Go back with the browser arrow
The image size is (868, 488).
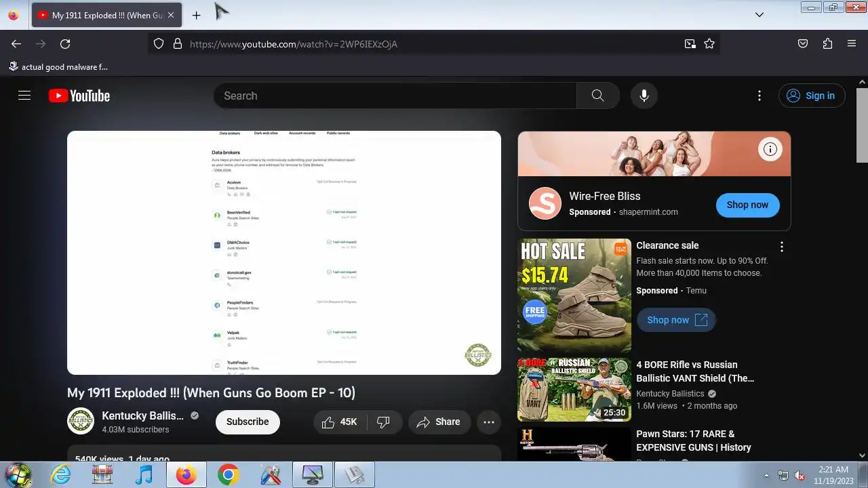[x=16, y=44]
